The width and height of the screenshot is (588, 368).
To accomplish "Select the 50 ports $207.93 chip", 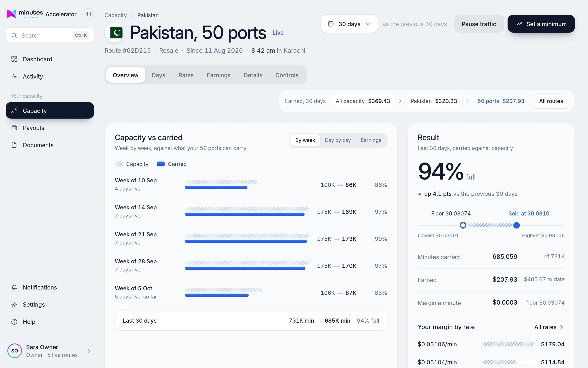I will pos(501,101).
